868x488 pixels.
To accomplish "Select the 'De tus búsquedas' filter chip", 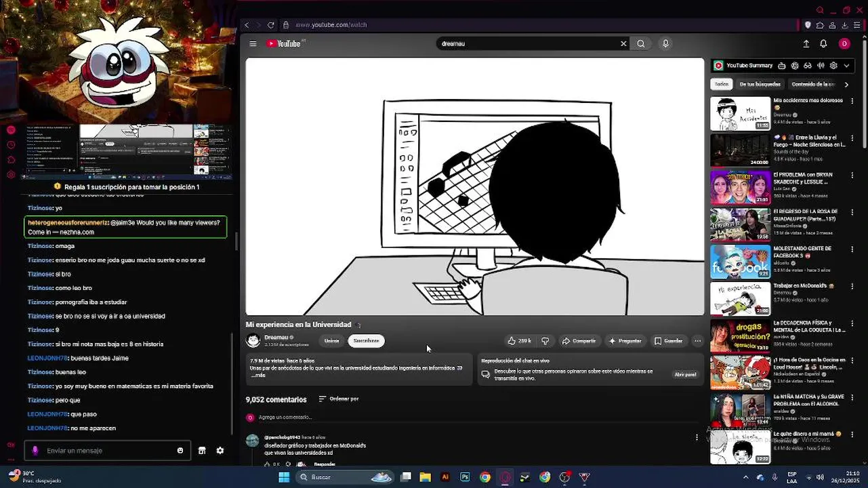I will coord(760,84).
